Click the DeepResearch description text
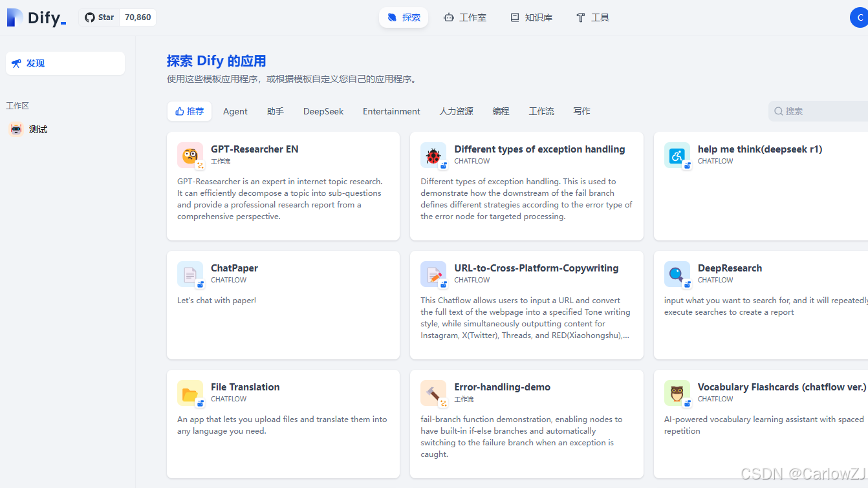Screen dimensions: 868x488 click(766, 306)
